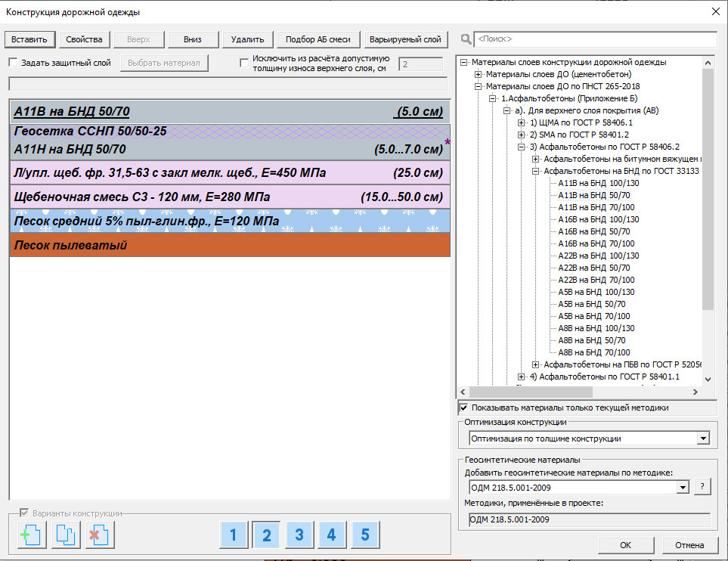Toggle 'Исключить из расчёта' wear thickness checkbox

pos(244,63)
